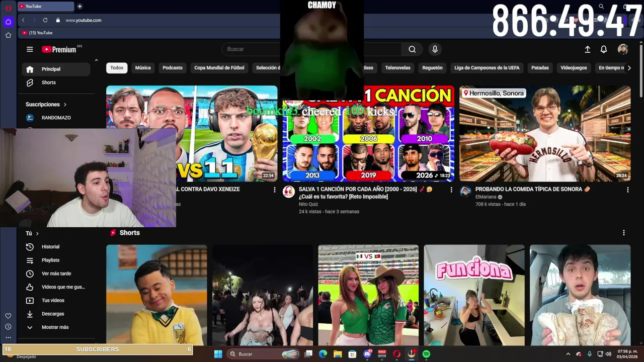Select Liga de Campeones de la UEFA chip
644x362 pixels.
click(x=487, y=68)
